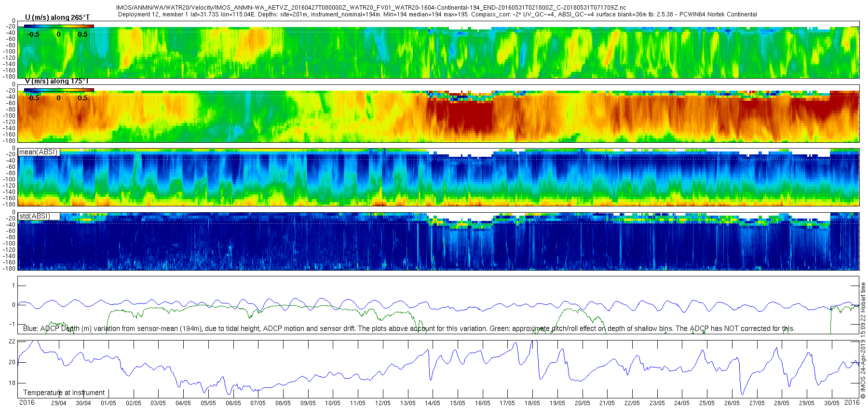The width and height of the screenshot is (868, 410).
Task: Click the '17/05' date tick label
Action: point(507,403)
